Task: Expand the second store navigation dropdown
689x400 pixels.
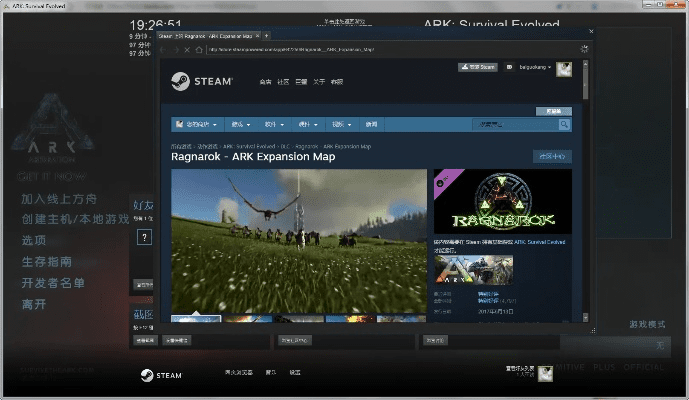Action: coord(240,125)
